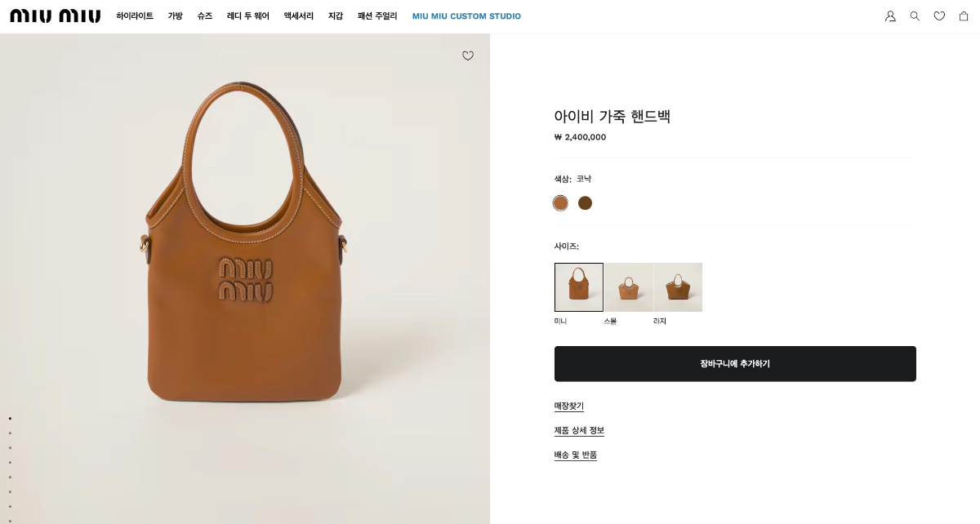Add bag to wishlist via image heart
The width and height of the screenshot is (980, 524).
tap(468, 56)
